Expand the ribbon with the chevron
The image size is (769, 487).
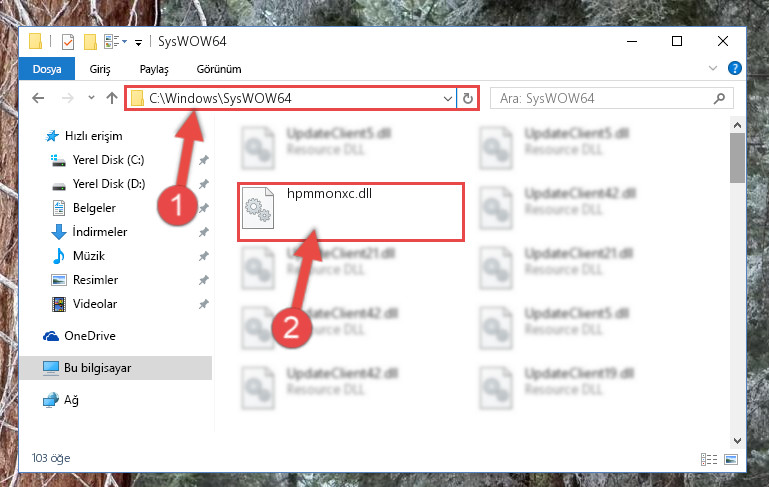tap(713, 68)
